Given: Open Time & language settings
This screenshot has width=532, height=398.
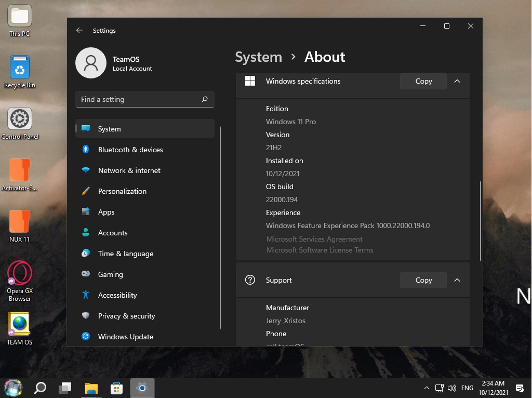Looking at the screenshot, I should pos(145,253).
